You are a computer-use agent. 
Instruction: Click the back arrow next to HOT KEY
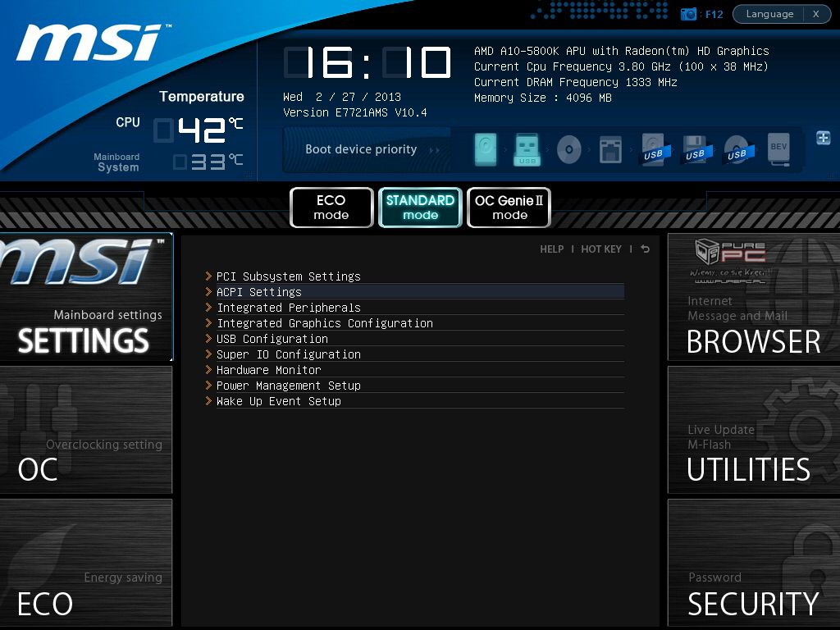point(645,249)
